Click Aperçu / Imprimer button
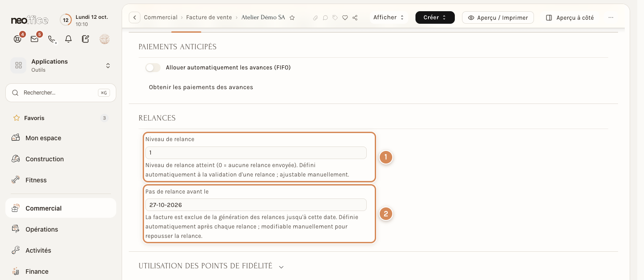The image size is (644, 280). 498,17
